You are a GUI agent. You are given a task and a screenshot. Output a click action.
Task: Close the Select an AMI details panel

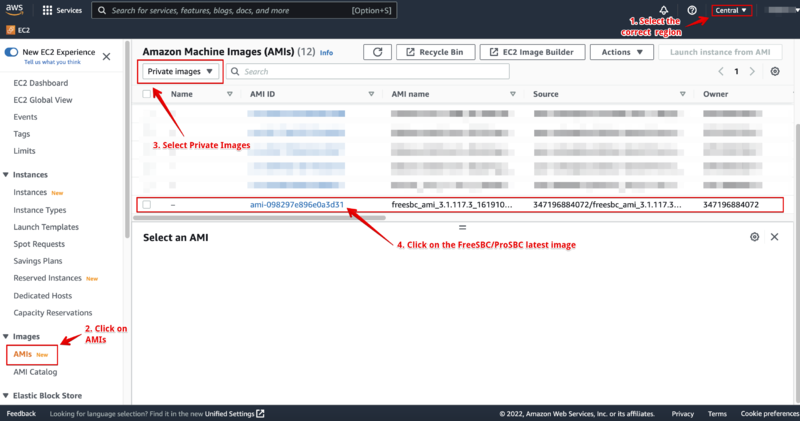click(x=774, y=237)
